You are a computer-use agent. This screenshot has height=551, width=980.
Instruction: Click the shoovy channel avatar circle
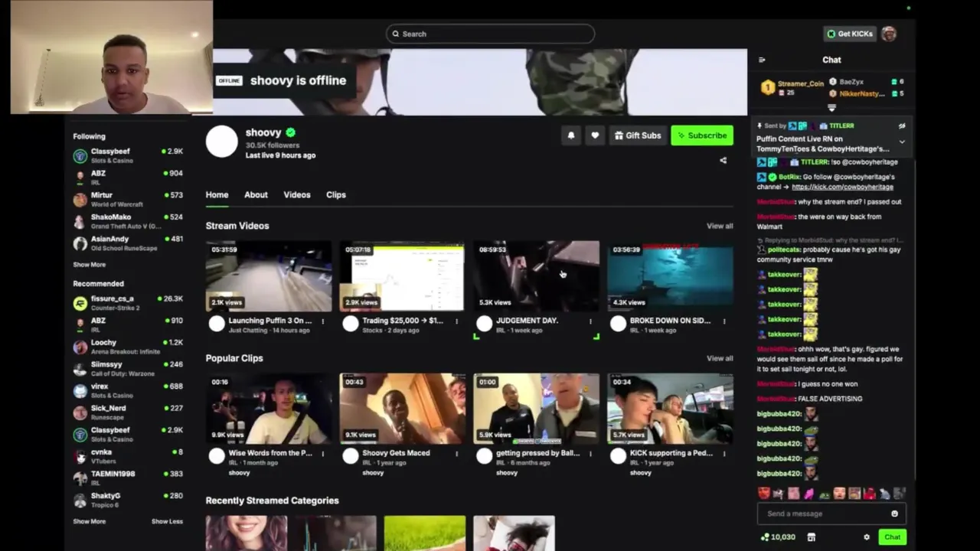222,142
